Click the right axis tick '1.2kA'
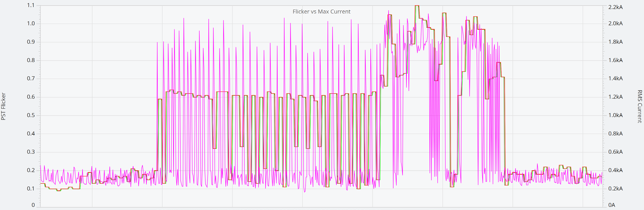Viewport: 644px width, 210px height. [615, 97]
